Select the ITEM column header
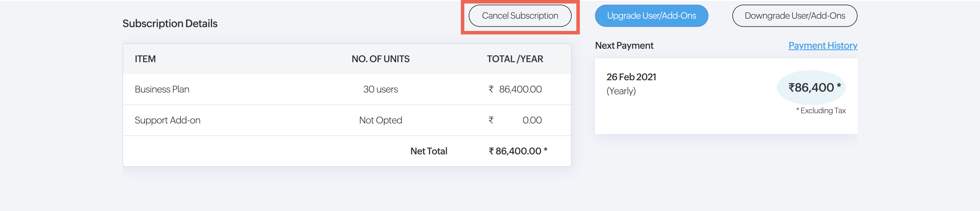The width and height of the screenshot is (980, 211). pyautogui.click(x=145, y=59)
